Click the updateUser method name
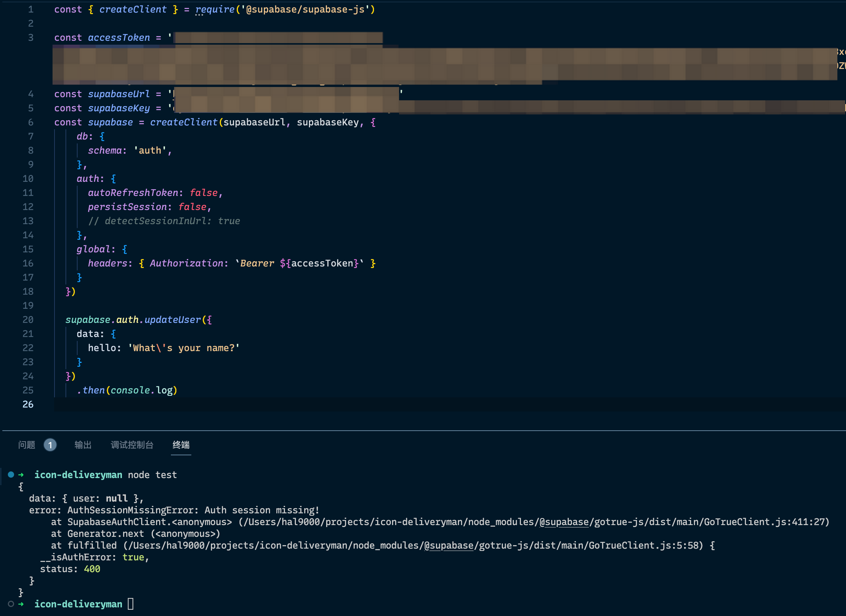Image resolution: width=846 pixels, height=616 pixels. pyautogui.click(x=172, y=320)
